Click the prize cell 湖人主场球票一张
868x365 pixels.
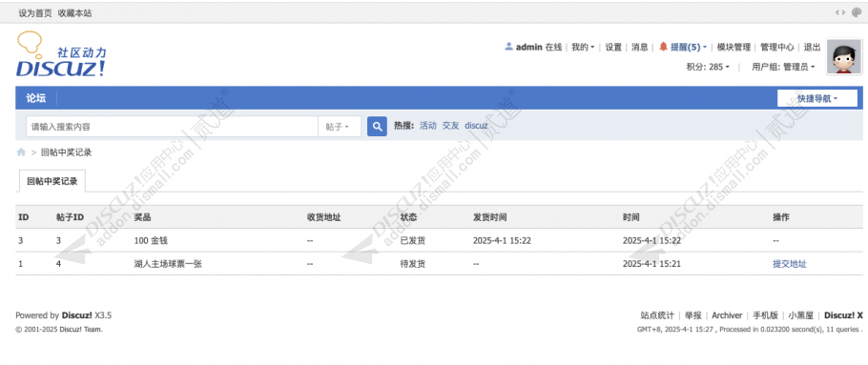168,264
